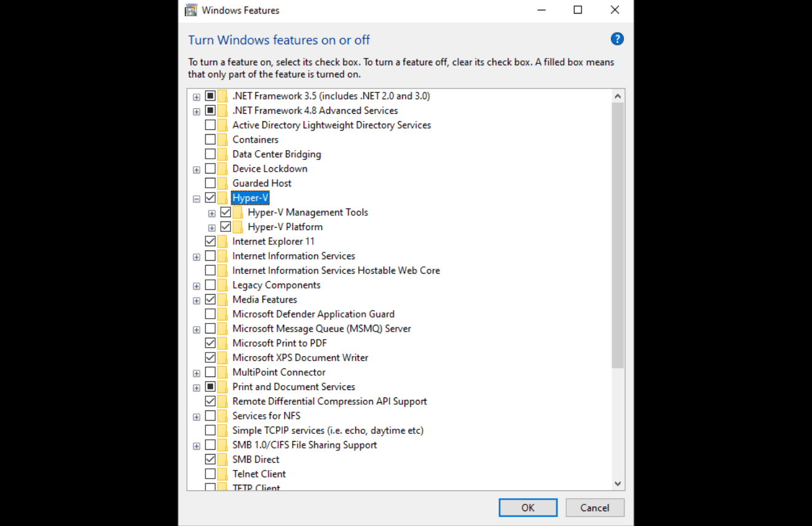This screenshot has height=526, width=812.
Task: Click the Help question mark icon
Action: 617,39
